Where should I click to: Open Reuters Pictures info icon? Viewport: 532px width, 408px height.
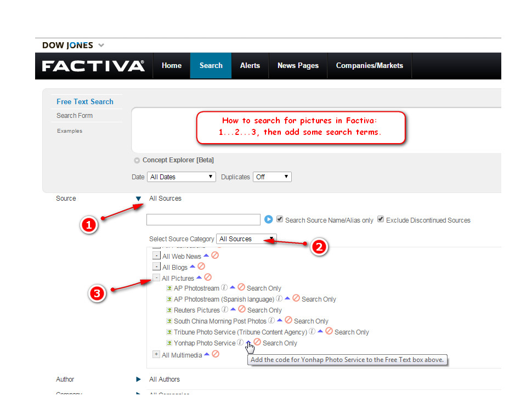[x=225, y=309]
